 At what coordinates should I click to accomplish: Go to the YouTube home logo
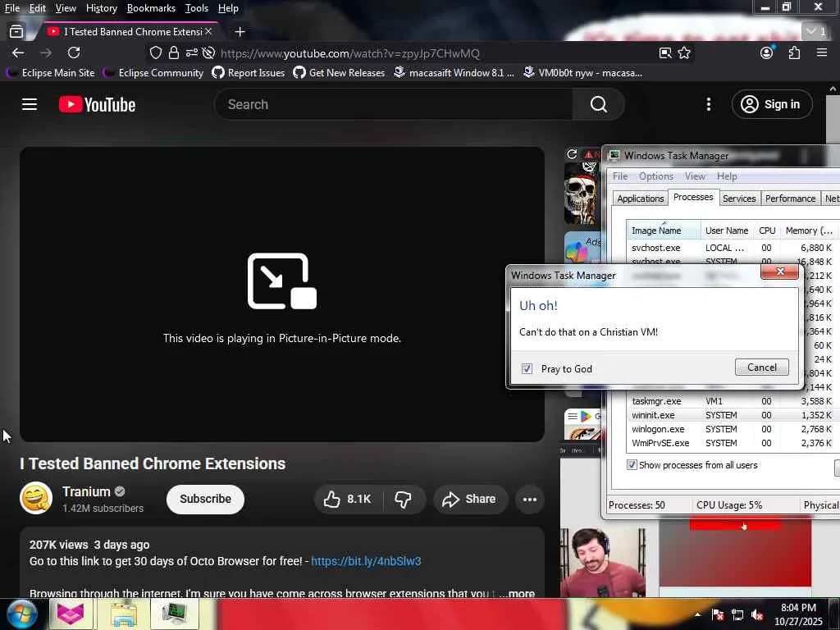[97, 104]
